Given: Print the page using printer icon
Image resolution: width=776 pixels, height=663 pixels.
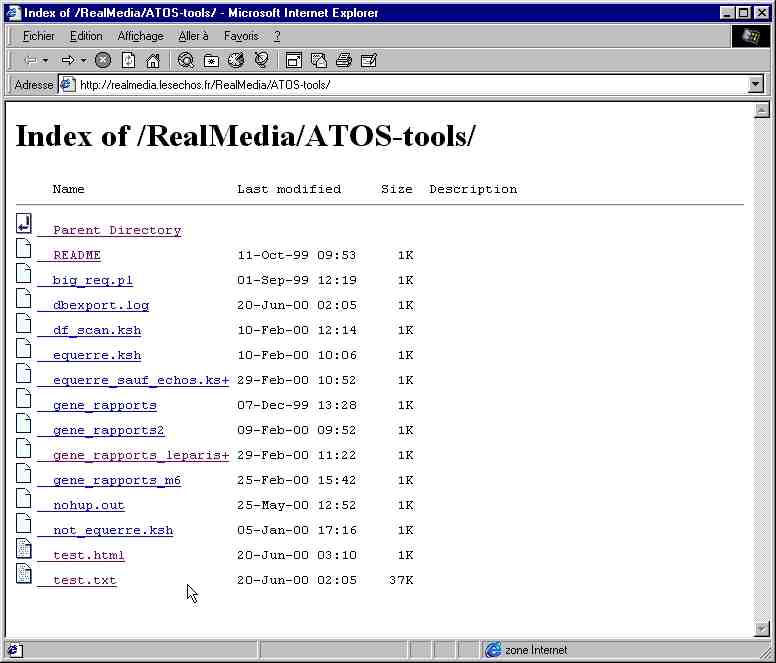Looking at the screenshot, I should 344,60.
